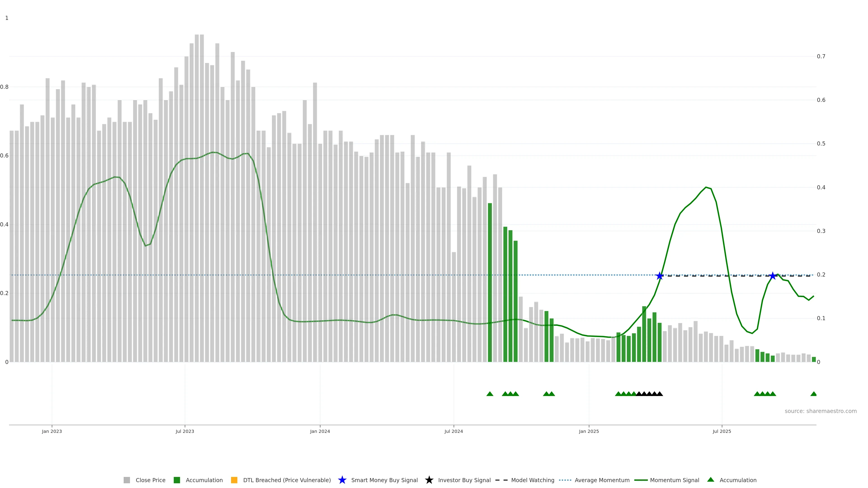Click the green triangle Accumulation legend icon
This screenshot has height=488, width=868.
pos(711,480)
